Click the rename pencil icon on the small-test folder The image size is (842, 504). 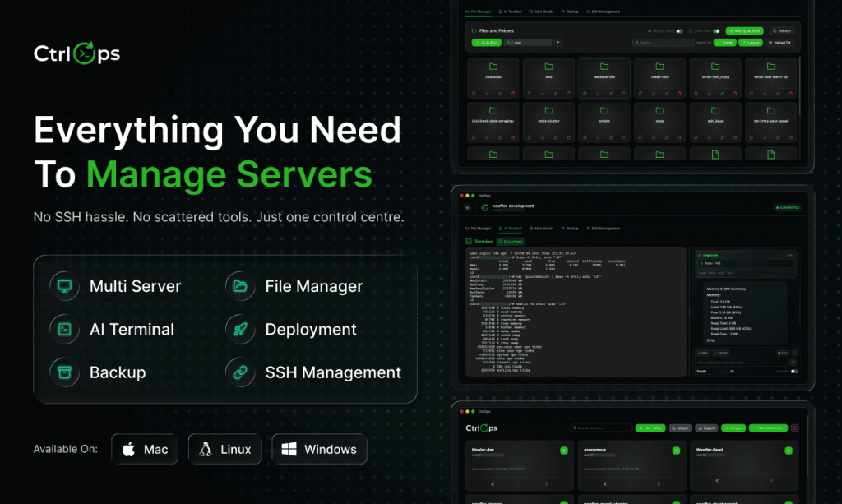click(x=666, y=94)
